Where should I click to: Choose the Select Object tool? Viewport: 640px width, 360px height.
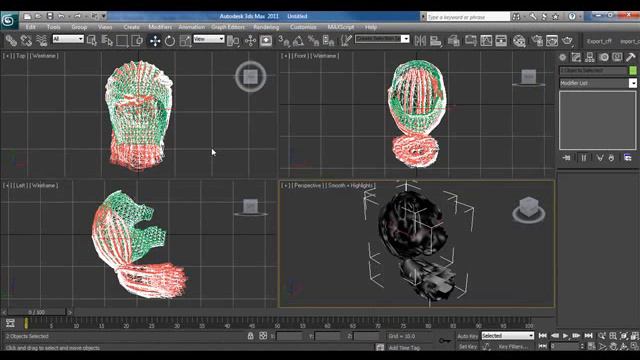(x=92, y=40)
